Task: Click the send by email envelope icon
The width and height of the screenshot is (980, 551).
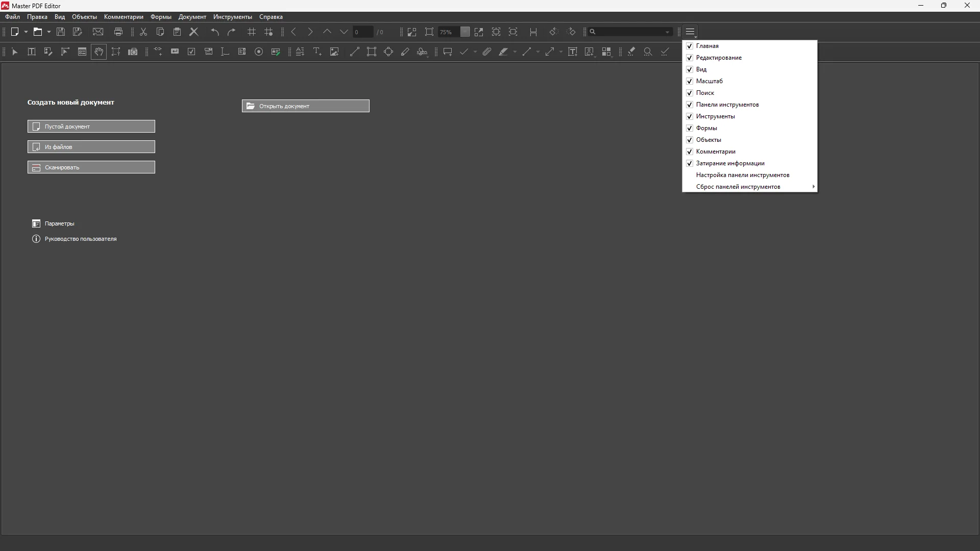Action: [98, 32]
